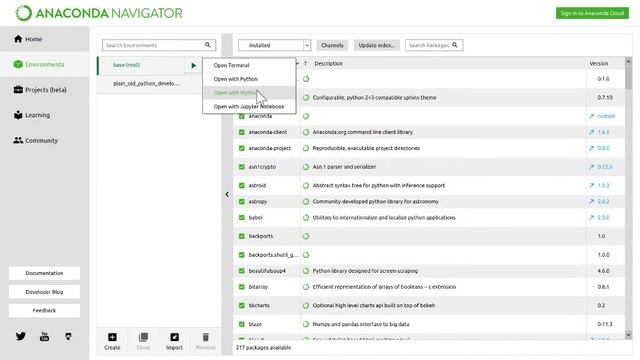
Task: Click Sign in to Anaconda Cloud
Action: 592,13
